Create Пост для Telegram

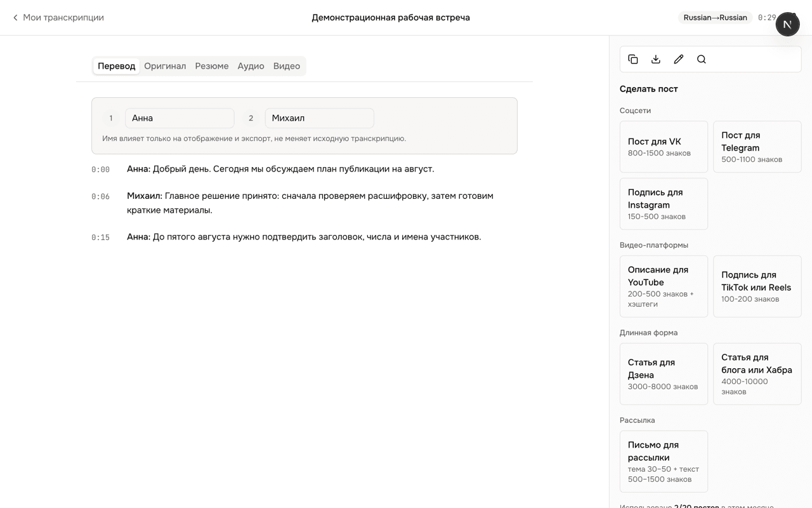(757, 147)
